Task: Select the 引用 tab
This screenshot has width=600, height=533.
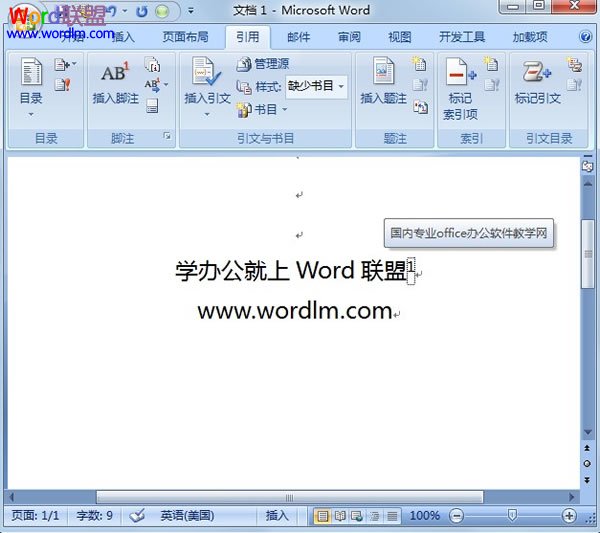Action: point(248,37)
